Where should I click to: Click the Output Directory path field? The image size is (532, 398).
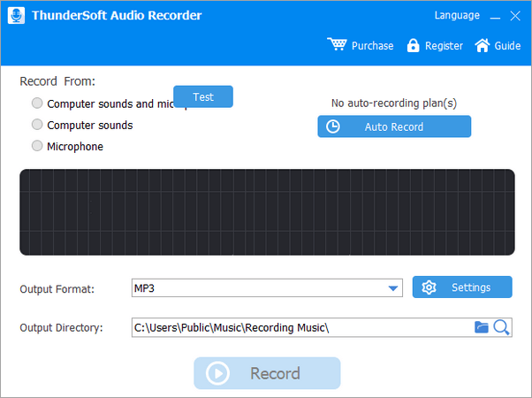pos(300,328)
